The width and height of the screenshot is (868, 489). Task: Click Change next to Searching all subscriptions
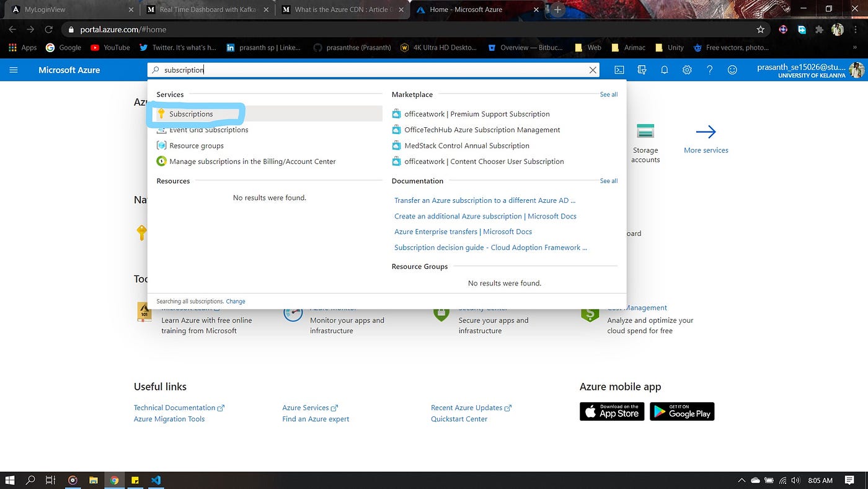pos(236,301)
